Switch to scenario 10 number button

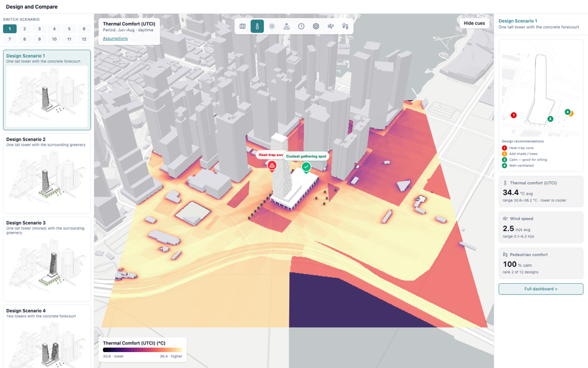(x=54, y=39)
